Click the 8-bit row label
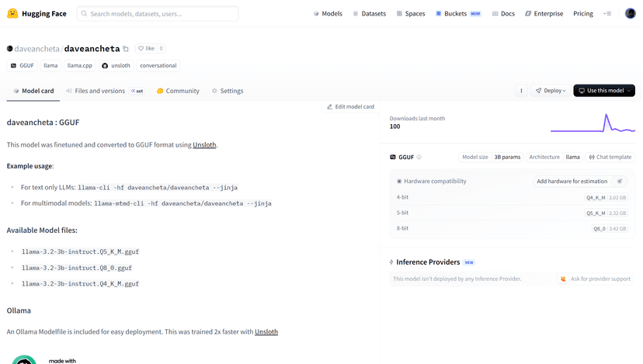Viewport: 643px width, 364px height. point(402,228)
